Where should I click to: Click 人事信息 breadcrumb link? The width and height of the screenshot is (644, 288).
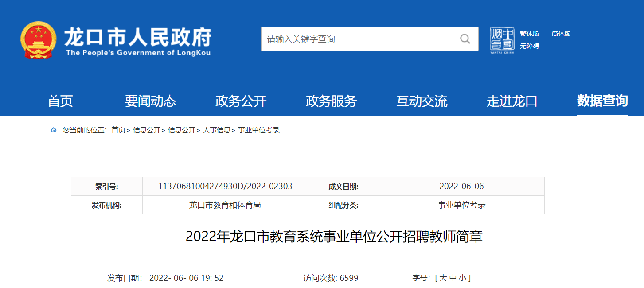click(x=216, y=130)
